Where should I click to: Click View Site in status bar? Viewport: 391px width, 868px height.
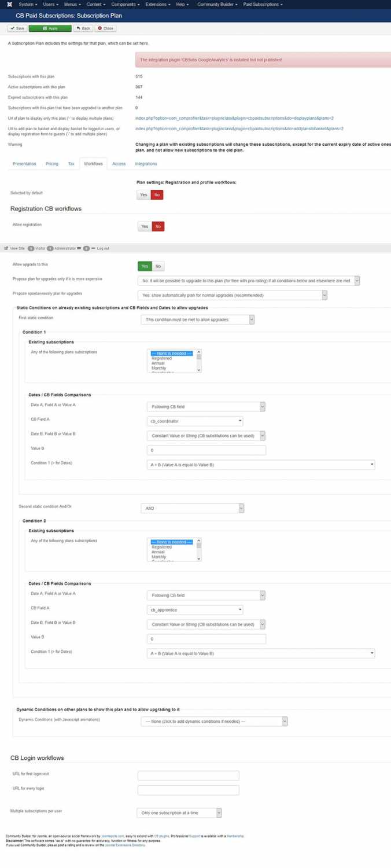(x=14, y=248)
